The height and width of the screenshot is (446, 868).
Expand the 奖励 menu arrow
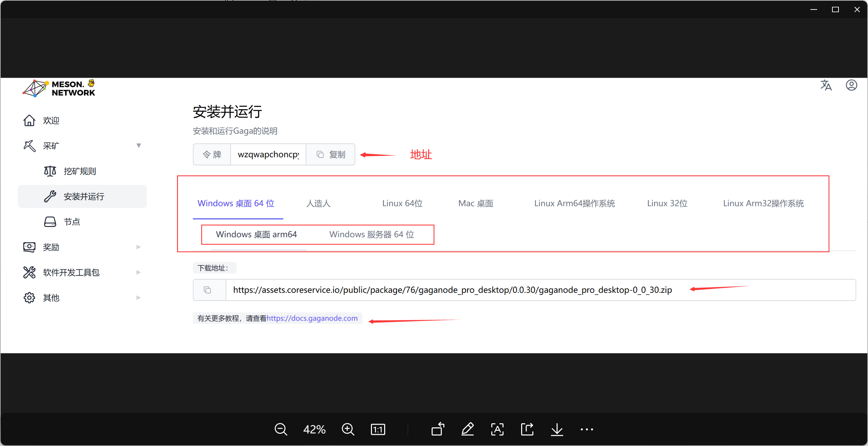click(x=138, y=247)
